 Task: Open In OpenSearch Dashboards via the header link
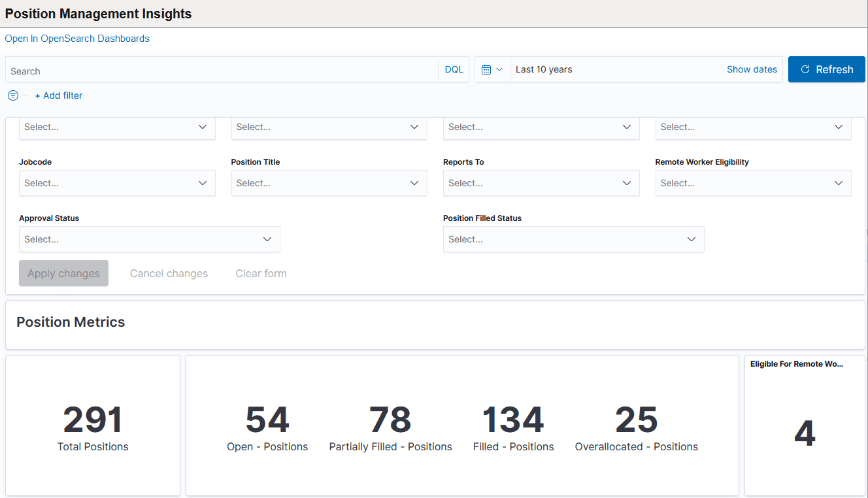77,38
